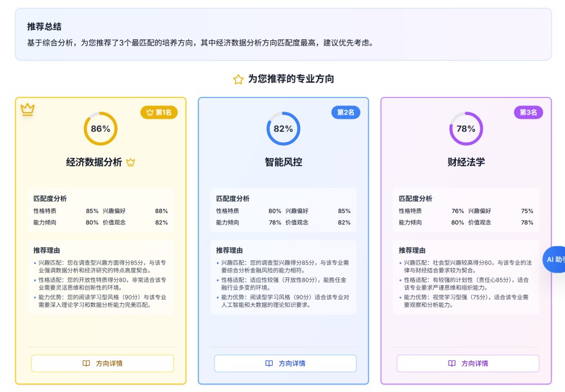Click the star icon beside 为您推荐的专业方向
The height and width of the screenshot is (392, 565).
238,80
